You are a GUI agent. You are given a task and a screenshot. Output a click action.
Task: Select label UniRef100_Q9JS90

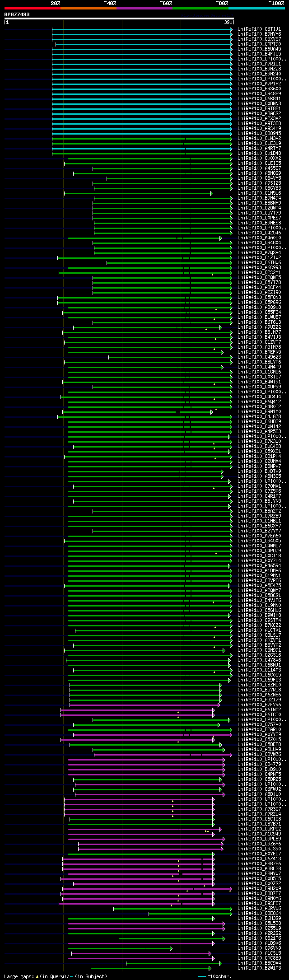(x=259, y=849)
